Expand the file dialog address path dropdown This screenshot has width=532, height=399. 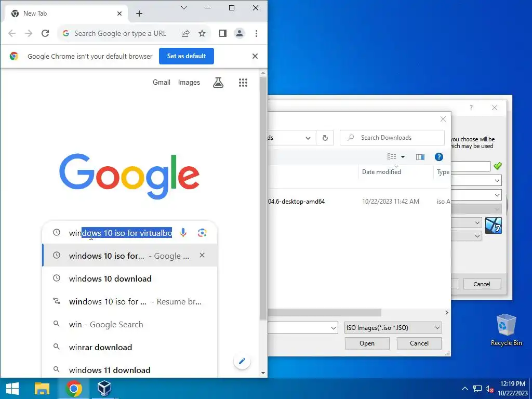(308, 138)
